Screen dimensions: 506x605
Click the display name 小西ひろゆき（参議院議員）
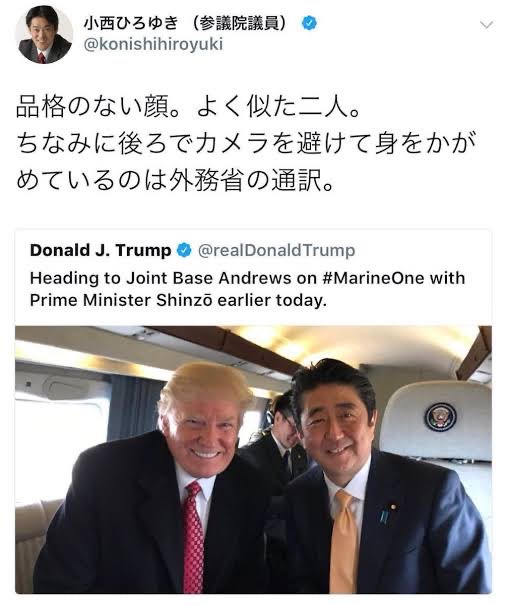click(186, 24)
